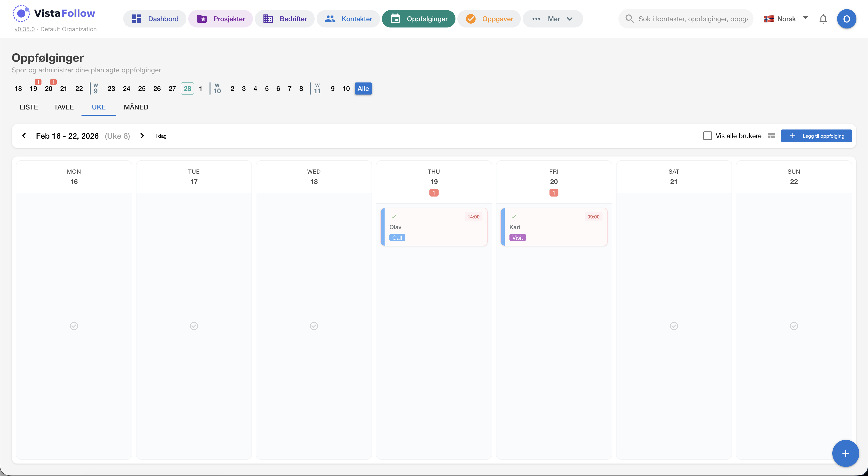Image resolution: width=868 pixels, height=476 pixels.
Task: Click the VistaFollow logo
Action: 54,14
